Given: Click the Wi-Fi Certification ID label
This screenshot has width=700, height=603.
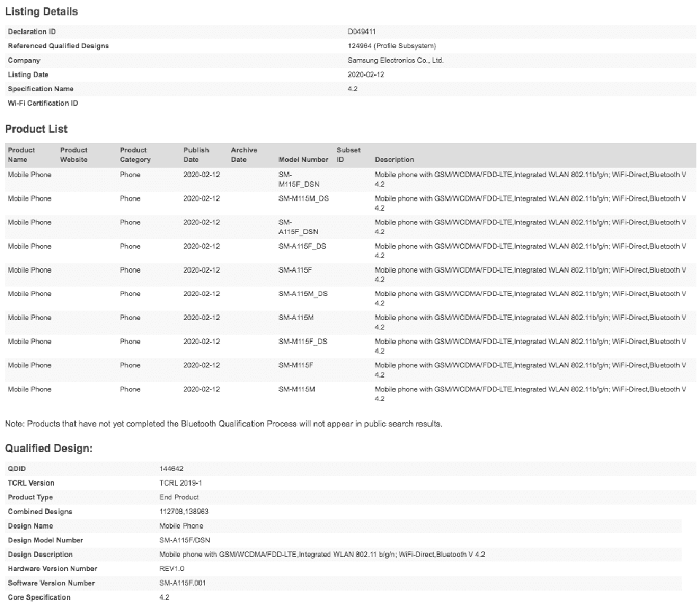Looking at the screenshot, I should point(43,103).
